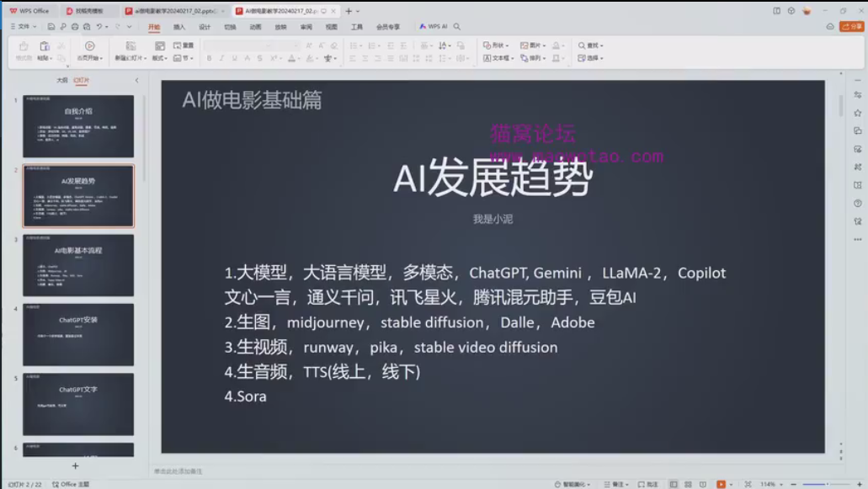Click the Print icon in quick access toolbar
Viewport: 868px width, 489px height.
75,27
